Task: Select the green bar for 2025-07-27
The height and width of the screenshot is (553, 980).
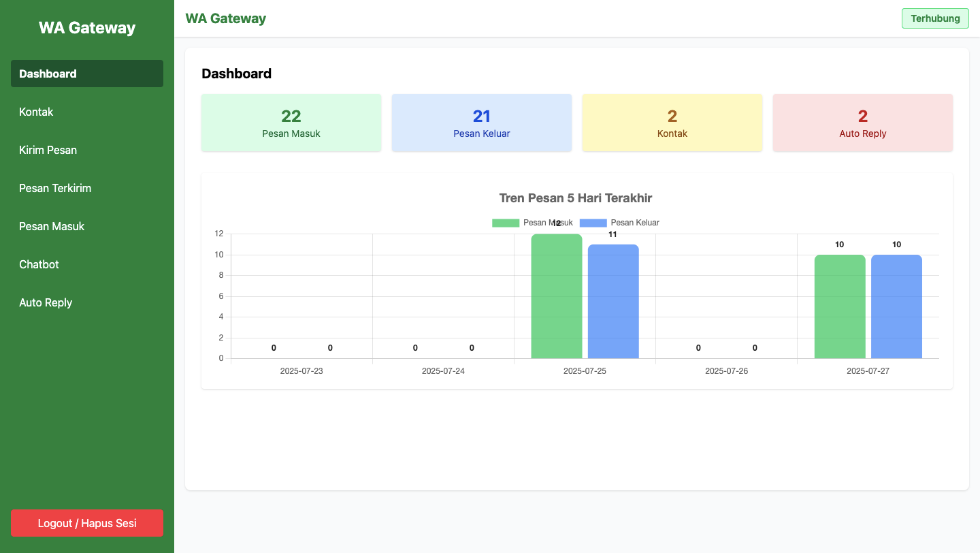Action: (840, 306)
